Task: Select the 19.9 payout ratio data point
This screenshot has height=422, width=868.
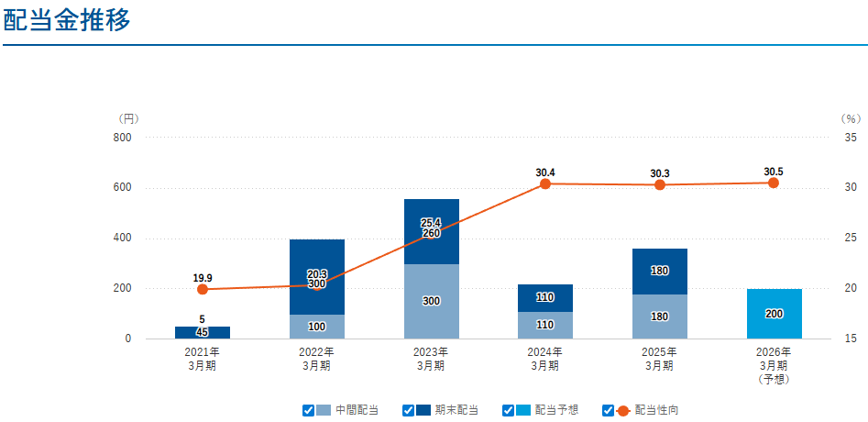Action: pos(203,289)
